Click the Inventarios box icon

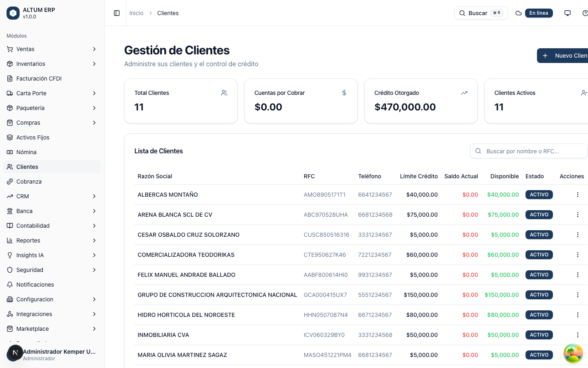[x=10, y=64]
